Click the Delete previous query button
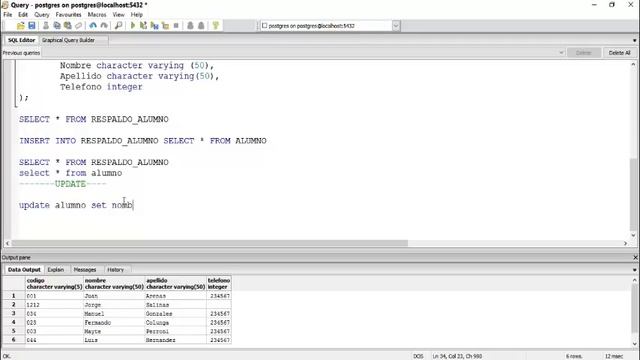 583,53
